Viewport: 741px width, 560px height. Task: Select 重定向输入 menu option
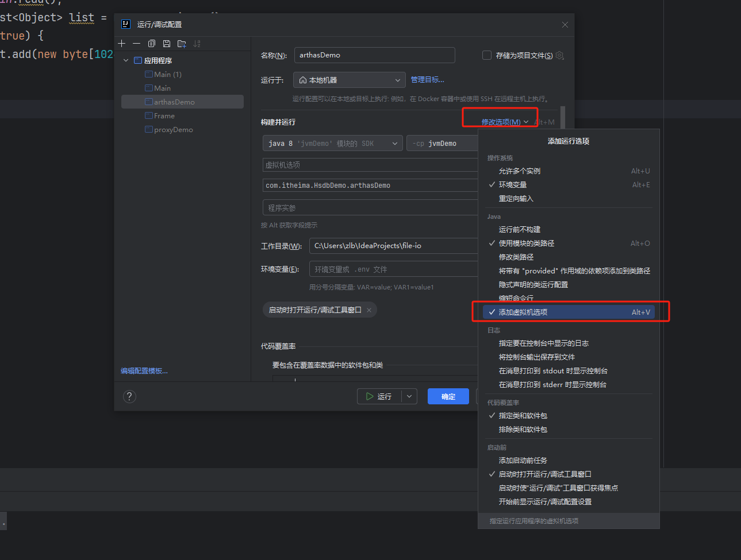pos(569,199)
